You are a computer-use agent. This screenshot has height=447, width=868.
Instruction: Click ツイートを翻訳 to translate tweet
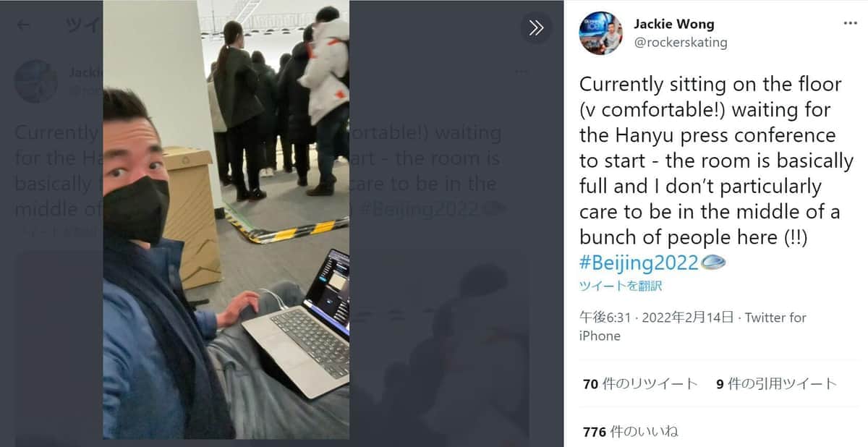[x=621, y=286]
